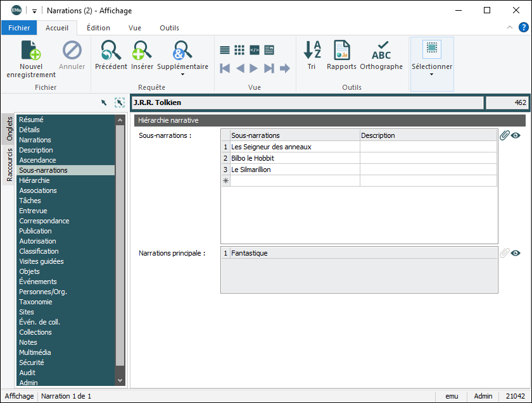532x403 pixels.
Task: Open the Édition ribbon tab
Action: pyautogui.click(x=98, y=28)
